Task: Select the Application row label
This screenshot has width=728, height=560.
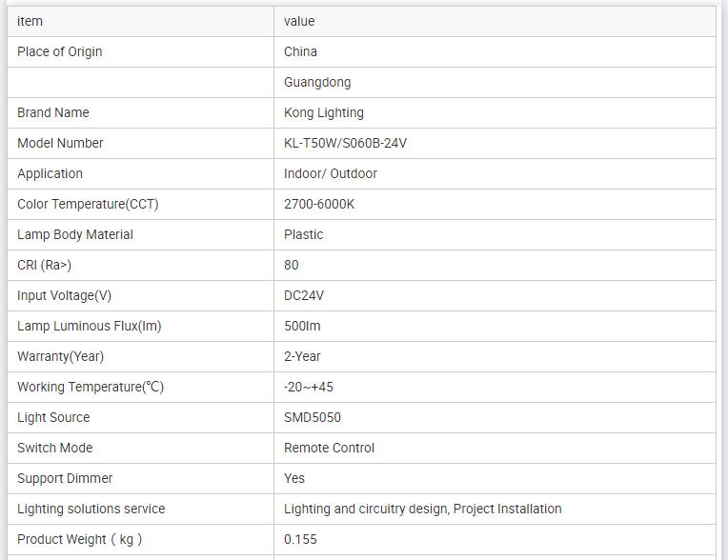Action: [50, 173]
